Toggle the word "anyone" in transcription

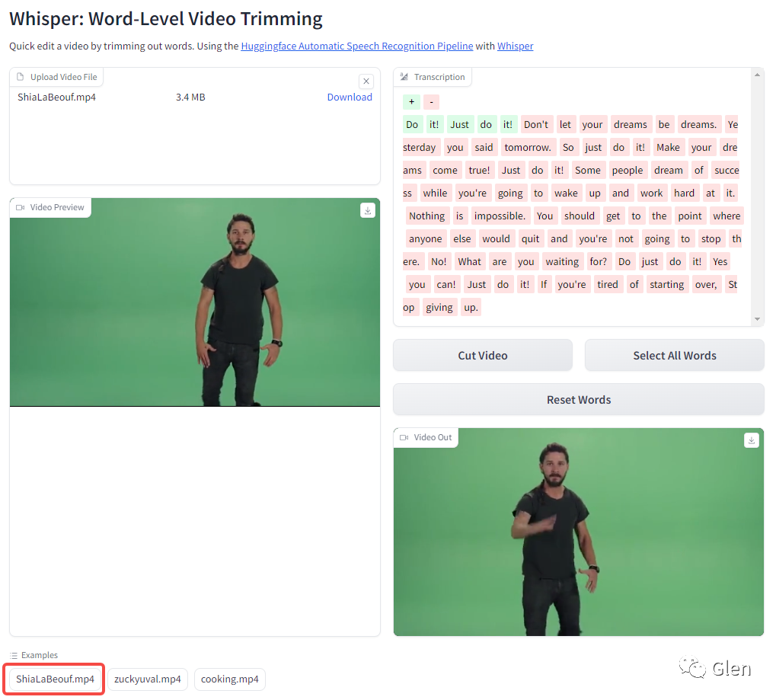(425, 238)
